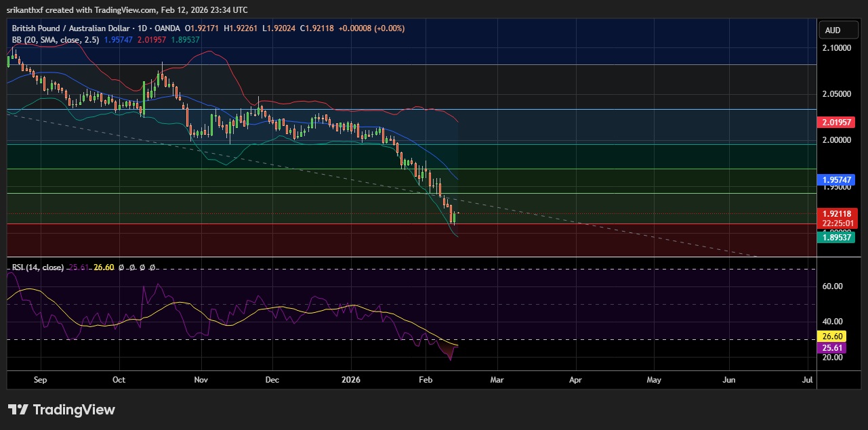Click the 20.00 RSI axis label
Viewport: 868px width, 430px height.
[833, 358]
